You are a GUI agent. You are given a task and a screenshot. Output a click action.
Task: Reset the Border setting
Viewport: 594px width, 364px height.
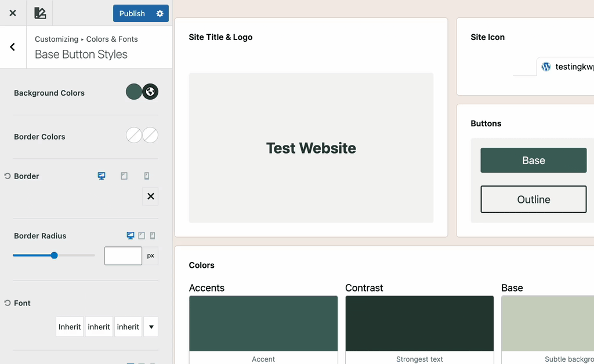[8, 176]
